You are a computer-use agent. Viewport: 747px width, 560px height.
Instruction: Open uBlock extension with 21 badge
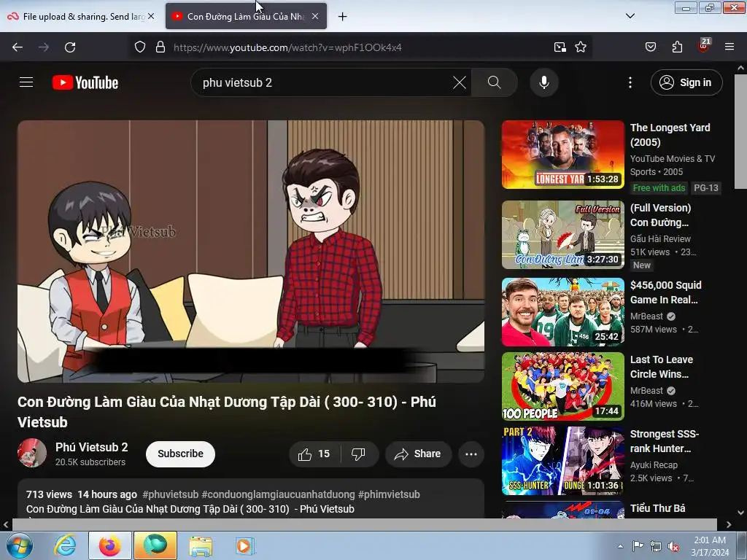click(x=704, y=46)
